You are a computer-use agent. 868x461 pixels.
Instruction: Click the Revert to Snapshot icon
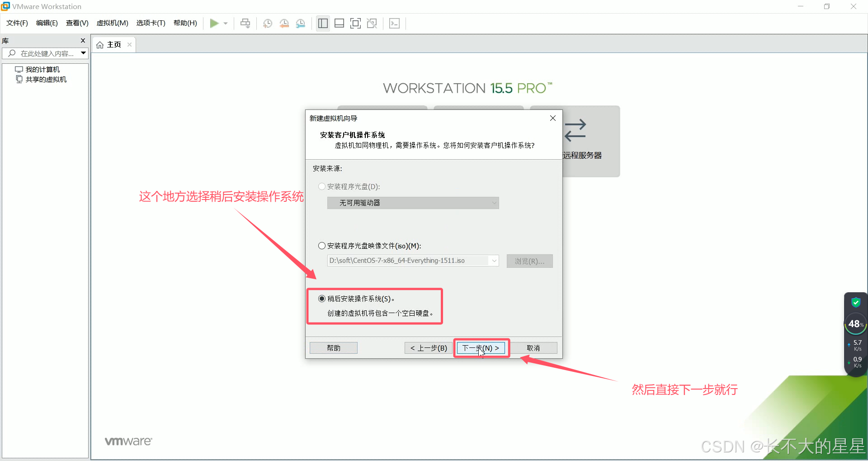coord(284,24)
